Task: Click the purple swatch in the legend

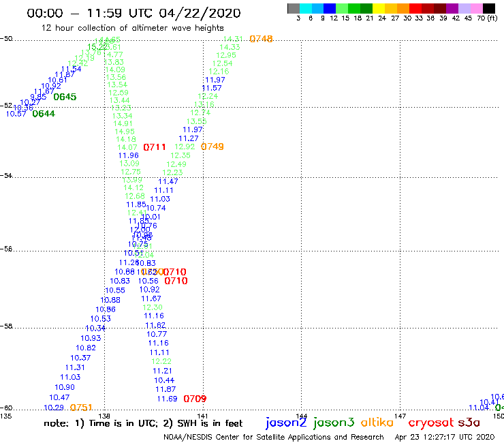Action: click(452, 8)
